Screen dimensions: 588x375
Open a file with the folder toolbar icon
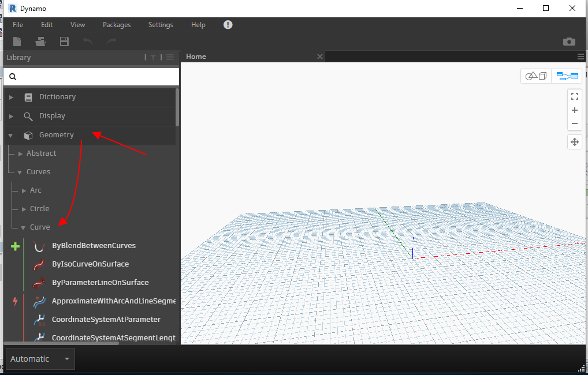coord(40,42)
